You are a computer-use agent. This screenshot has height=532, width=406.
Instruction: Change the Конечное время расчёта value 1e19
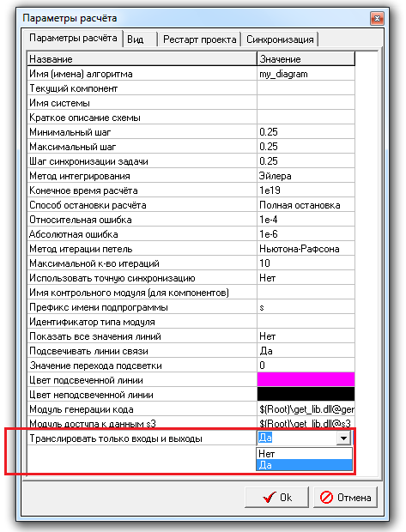point(306,190)
